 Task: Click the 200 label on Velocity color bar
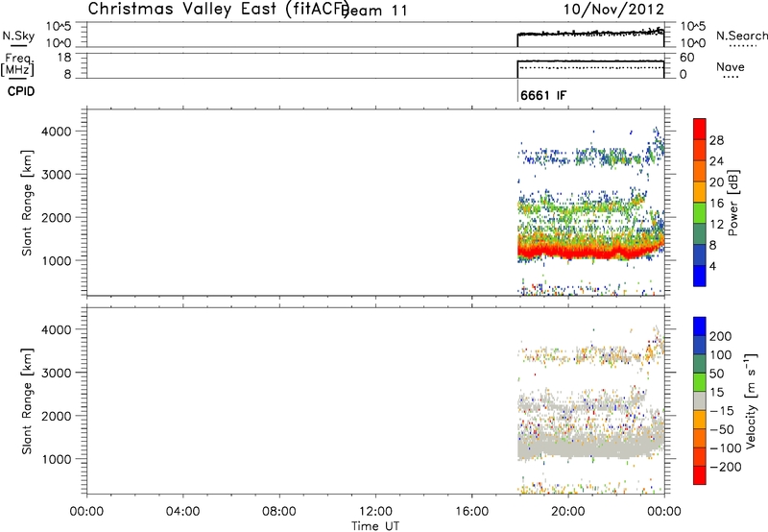pos(721,336)
